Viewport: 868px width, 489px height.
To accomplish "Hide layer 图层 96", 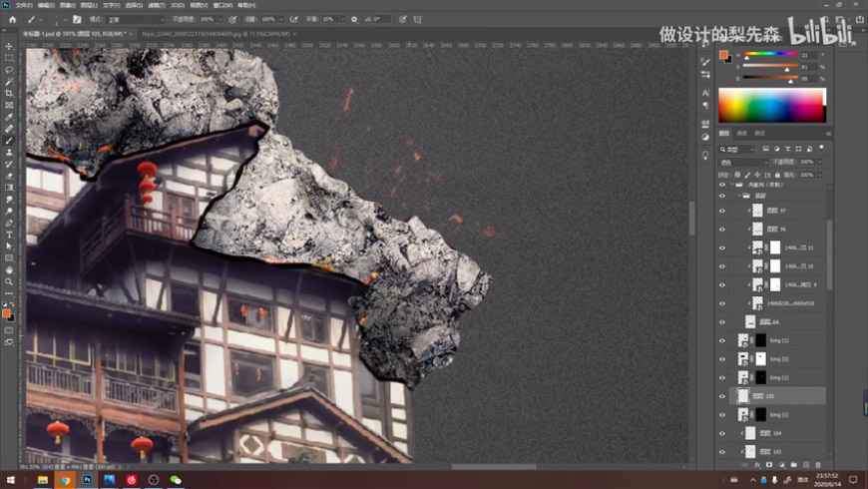I will pos(722,230).
